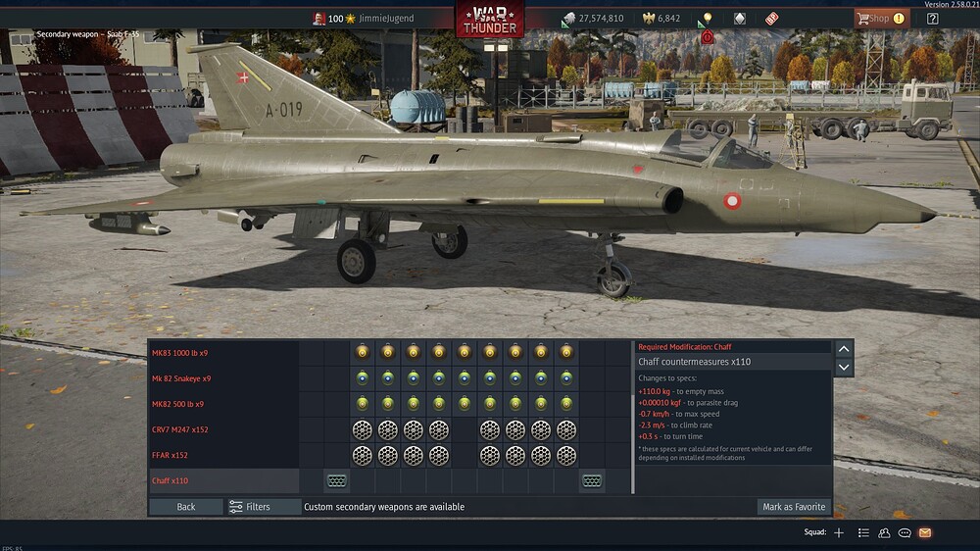Select FFAR x152 preset row
This screenshot has height=551, width=980.
pos(389,455)
